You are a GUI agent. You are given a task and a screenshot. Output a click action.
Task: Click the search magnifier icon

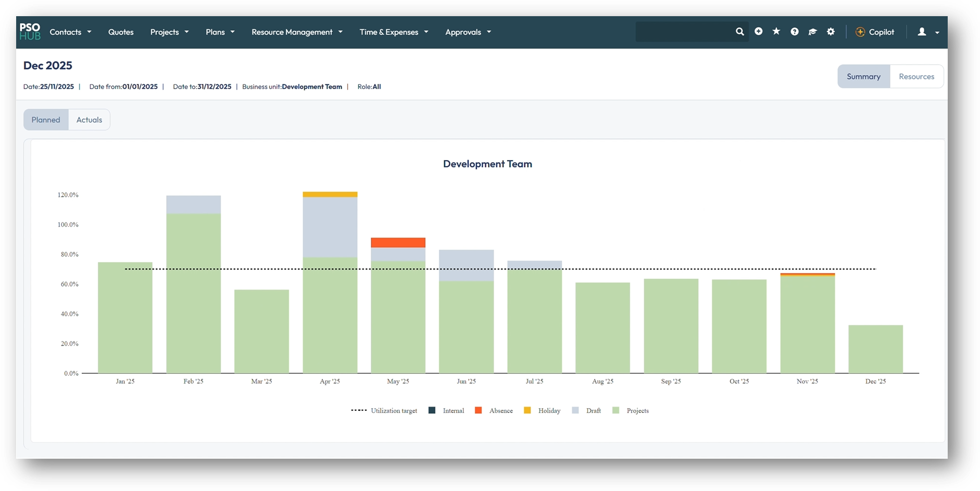tap(739, 32)
